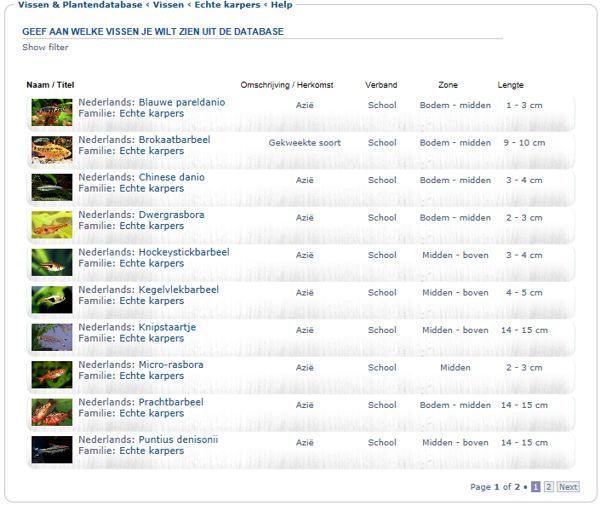This screenshot has height=506, width=600.
Task: Click the Lengte column header
Action: (x=510, y=85)
